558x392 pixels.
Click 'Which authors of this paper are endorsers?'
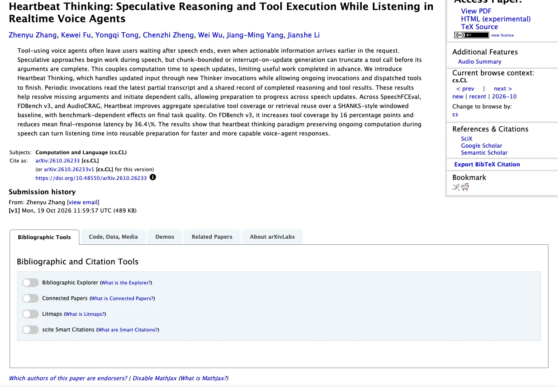click(68, 378)
